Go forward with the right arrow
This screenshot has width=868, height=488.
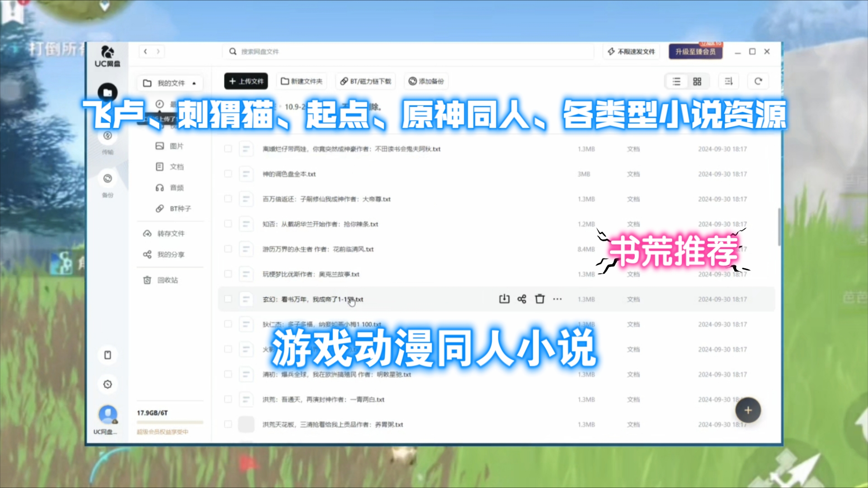coord(158,52)
